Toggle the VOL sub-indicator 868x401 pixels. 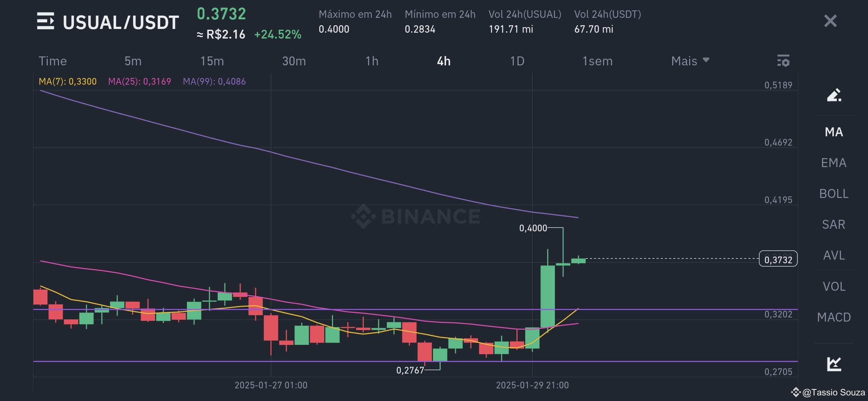pyautogui.click(x=834, y=286)
